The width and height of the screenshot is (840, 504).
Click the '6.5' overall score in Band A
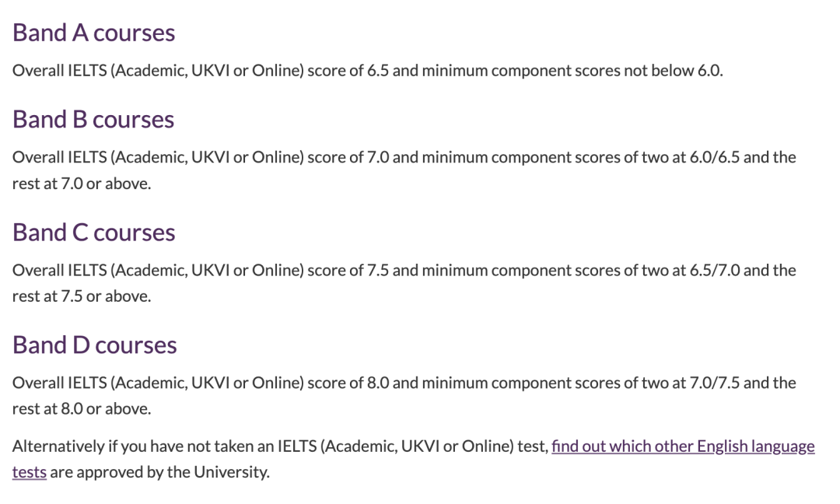[x=378, y=71]
